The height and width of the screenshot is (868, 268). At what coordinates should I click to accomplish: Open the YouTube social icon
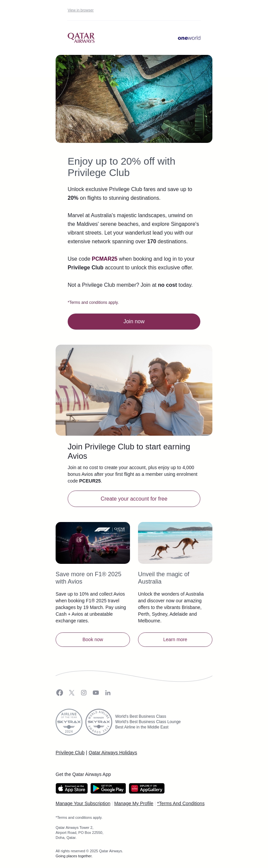(x=96, y=692)
